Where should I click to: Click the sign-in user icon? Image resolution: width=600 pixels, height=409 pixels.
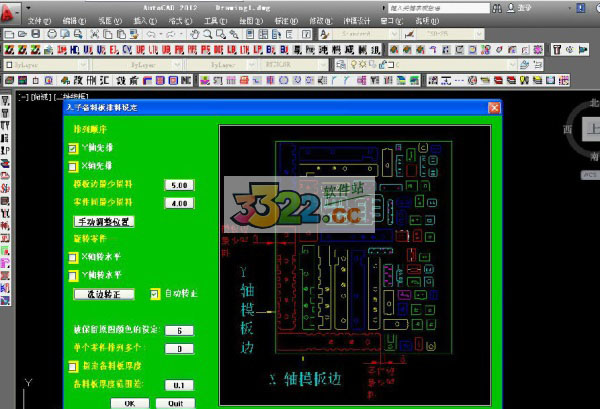[511, 8]
